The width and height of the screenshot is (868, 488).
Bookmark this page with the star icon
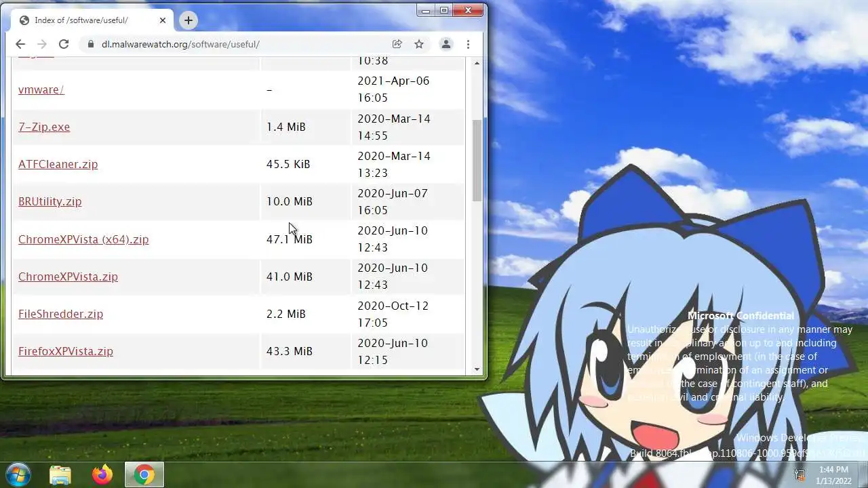[x=419, y=44]
